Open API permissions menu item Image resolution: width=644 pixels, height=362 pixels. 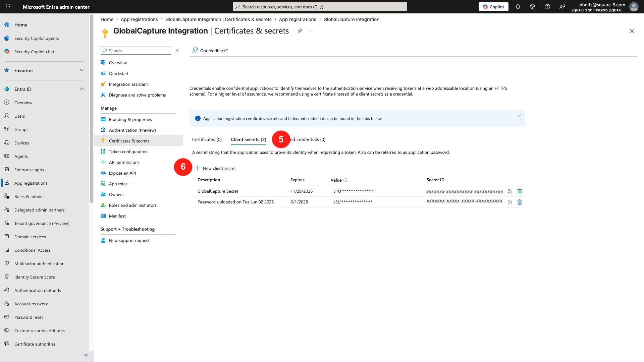pyautogui.click(x=124, y=162)
